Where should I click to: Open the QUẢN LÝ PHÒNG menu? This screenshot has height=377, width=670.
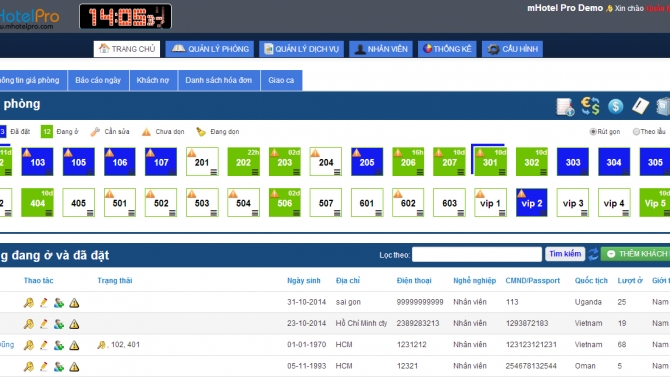pos(210,49)
